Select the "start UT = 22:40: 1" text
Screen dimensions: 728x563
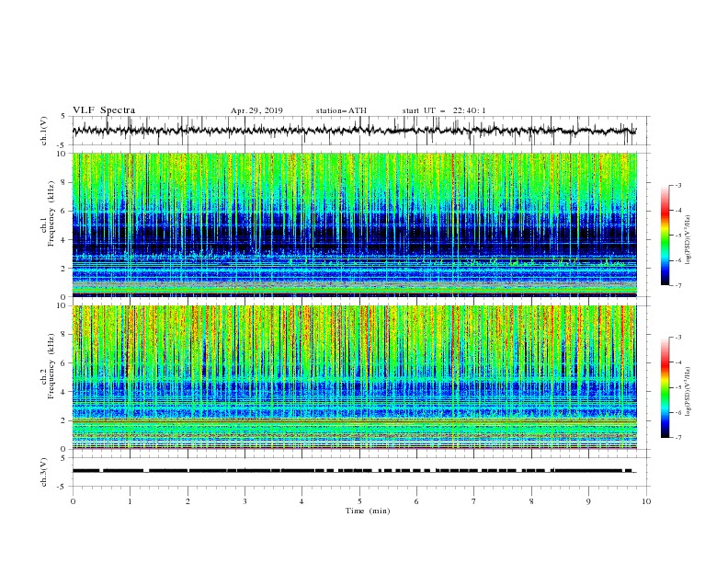tap(444, 110)
